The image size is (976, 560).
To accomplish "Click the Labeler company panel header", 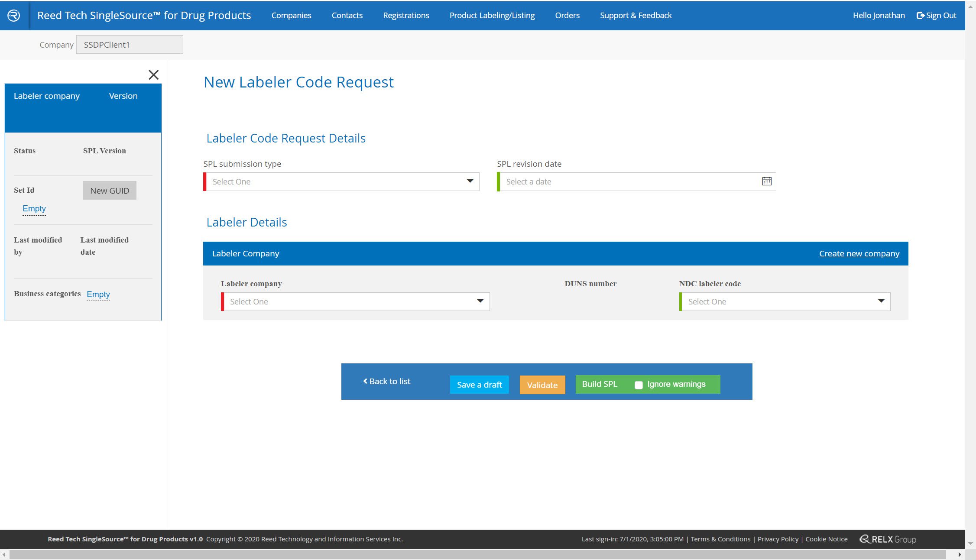I will point(47,96).
